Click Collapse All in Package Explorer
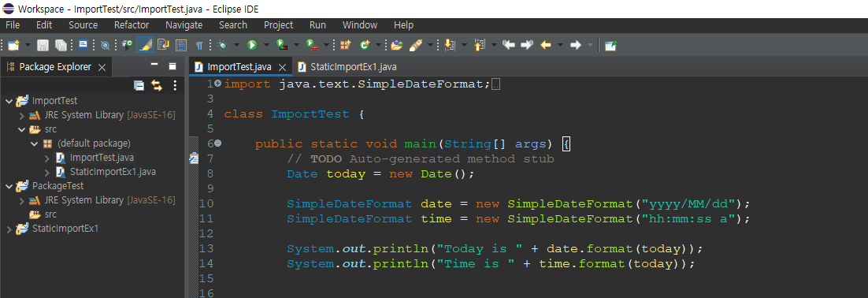Viewport: 868px width, 298px height. (x=139, y=85)
